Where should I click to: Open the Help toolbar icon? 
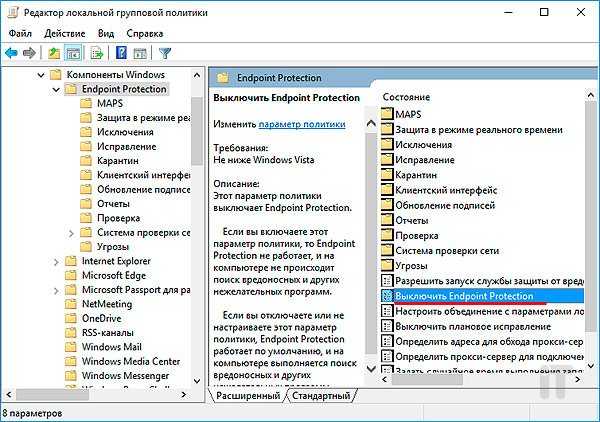pyautogui.click(x=121, y=53)
